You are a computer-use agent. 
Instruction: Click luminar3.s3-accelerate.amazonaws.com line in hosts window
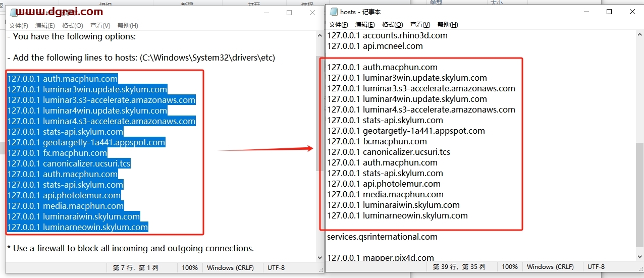tap(421, 88)
